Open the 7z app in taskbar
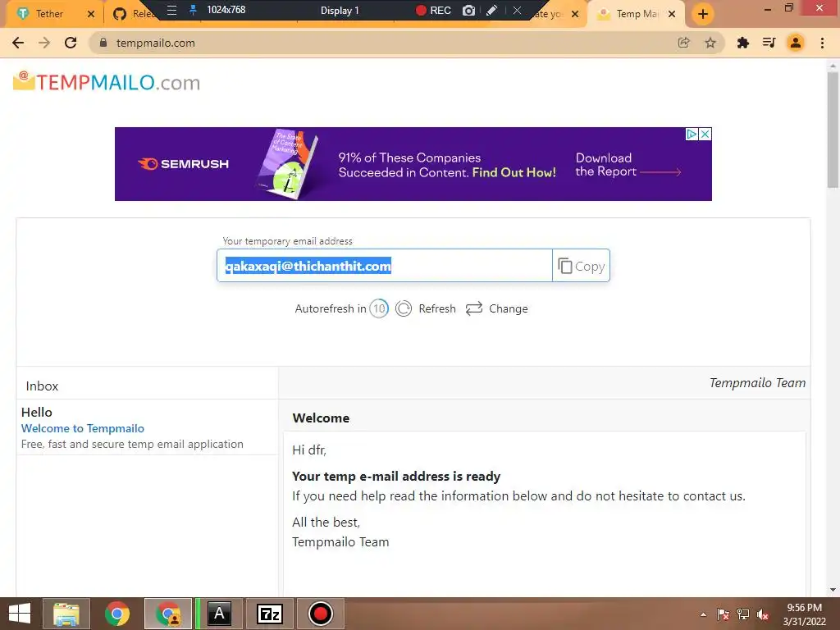The width and height of the screenshot is (840, 630). click(x=269, y=614)
